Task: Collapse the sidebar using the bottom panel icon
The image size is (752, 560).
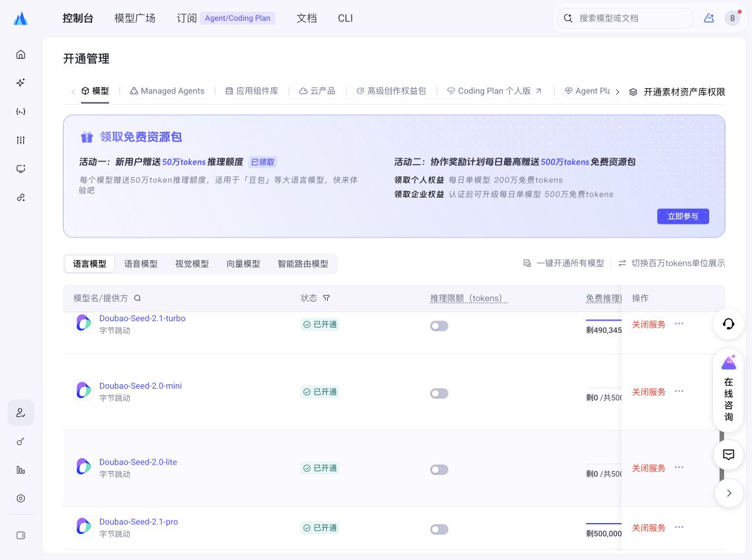Action: (x=21, y=535)
